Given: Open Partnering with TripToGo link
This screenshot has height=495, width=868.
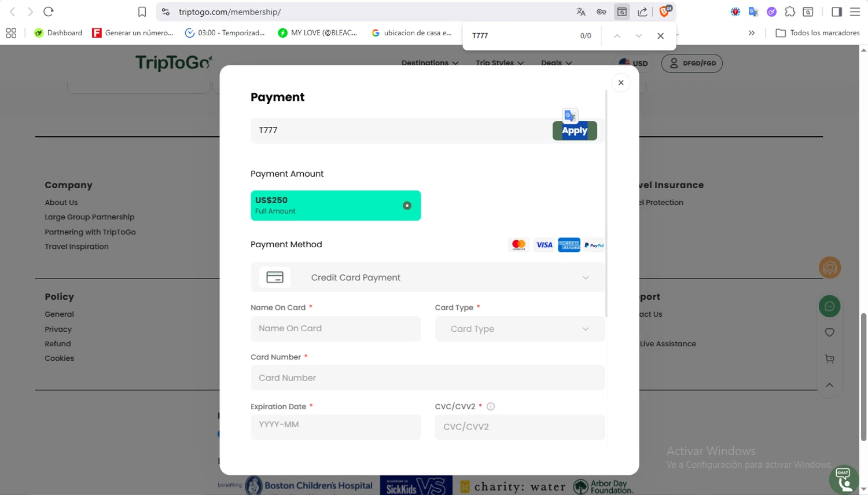Looking at the screenshot, I should [90, 232].
